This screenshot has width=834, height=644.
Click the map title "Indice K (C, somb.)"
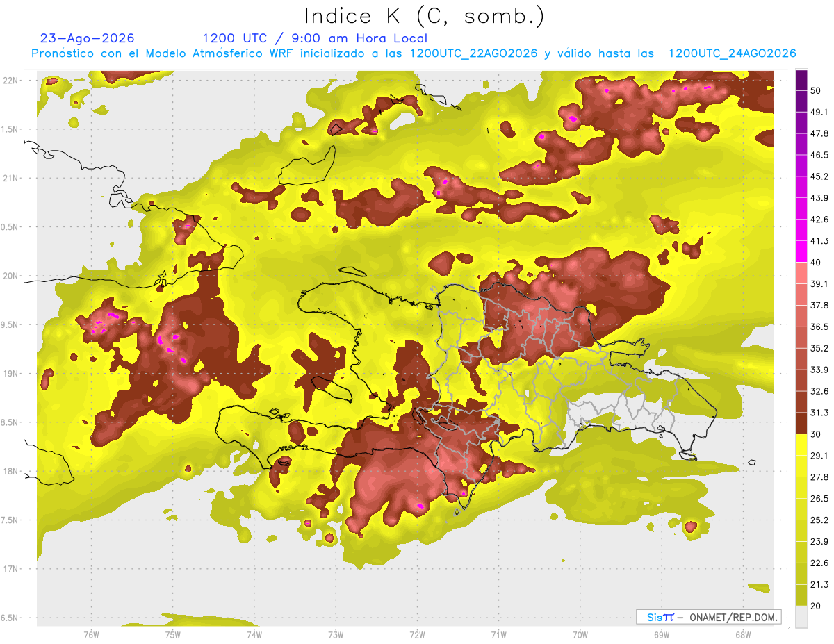tap(425, 15)
